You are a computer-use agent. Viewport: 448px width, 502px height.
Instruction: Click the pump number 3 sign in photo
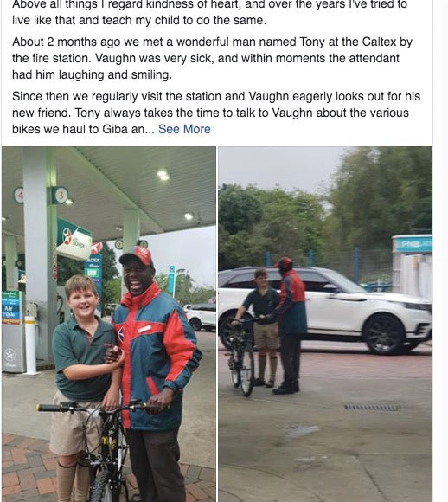coord(60,196)
